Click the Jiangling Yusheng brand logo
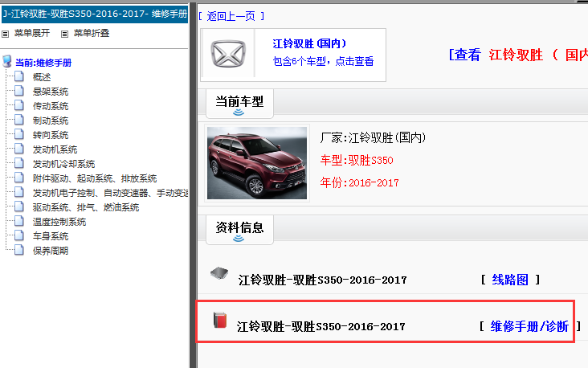Screen dimensions: 588x368 [228, 54]
